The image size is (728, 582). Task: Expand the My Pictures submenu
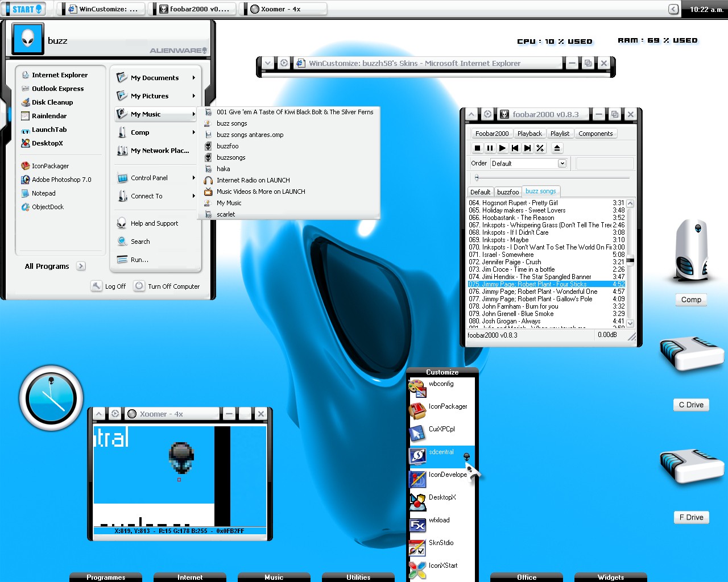tap(193, 96)
